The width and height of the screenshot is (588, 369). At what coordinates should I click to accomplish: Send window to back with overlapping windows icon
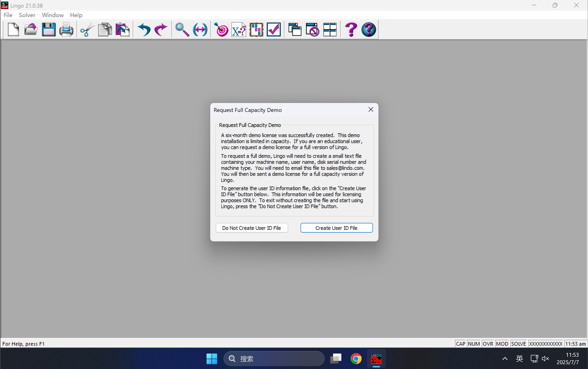click(295, 30)
